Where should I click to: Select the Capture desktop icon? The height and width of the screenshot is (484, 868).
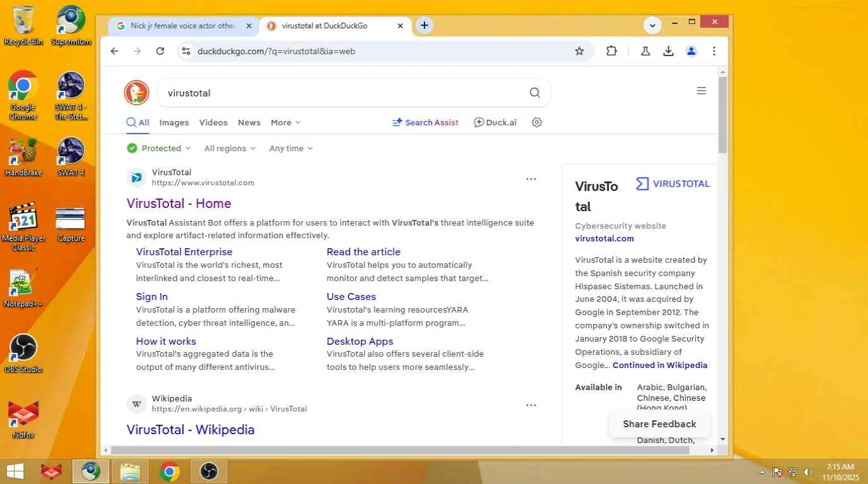coord(71,224)
